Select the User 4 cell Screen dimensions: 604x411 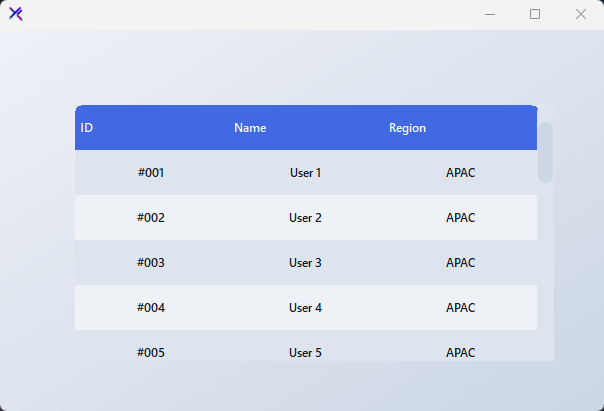305,308
